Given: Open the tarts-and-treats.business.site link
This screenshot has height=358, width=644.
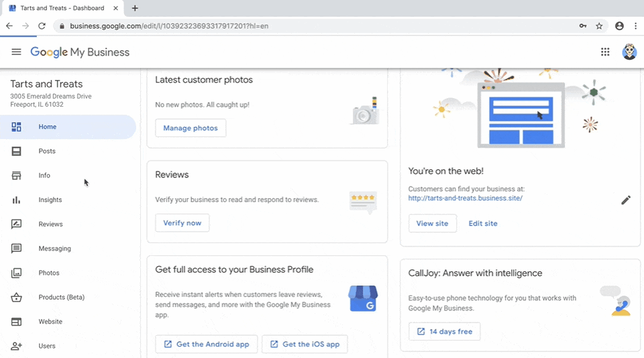Looking at the screenshot, I should click(465, 198).
